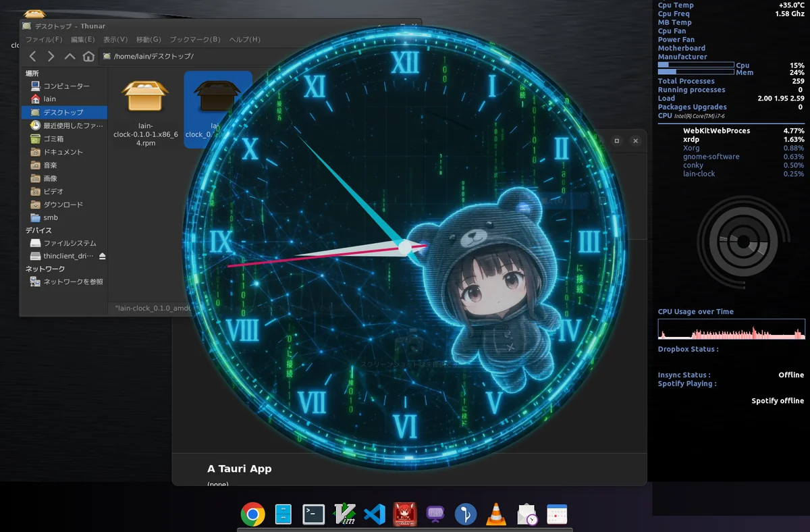
Task: Click the WebKitWebProces entry in conky
Action: [717, 131]
